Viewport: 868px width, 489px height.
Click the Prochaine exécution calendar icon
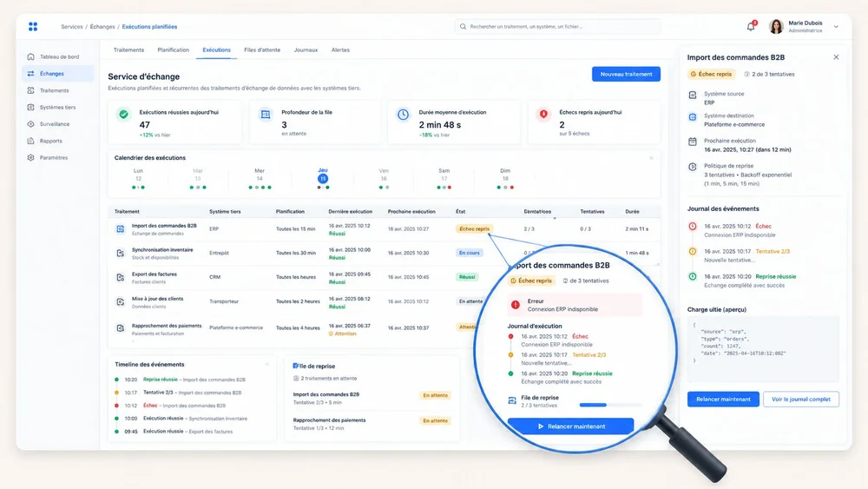tap(693, 142)
